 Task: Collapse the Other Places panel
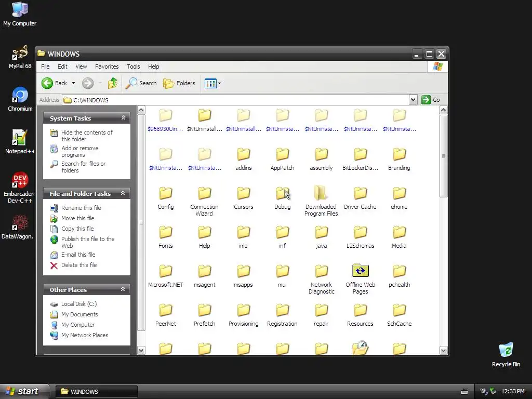tap(123, 289)
